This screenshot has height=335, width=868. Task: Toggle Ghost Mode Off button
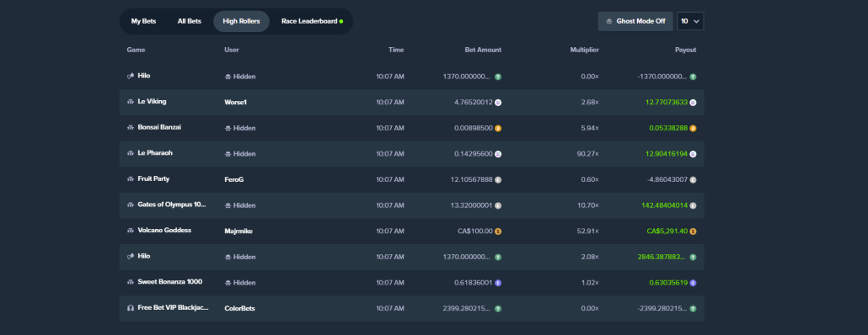635,22
